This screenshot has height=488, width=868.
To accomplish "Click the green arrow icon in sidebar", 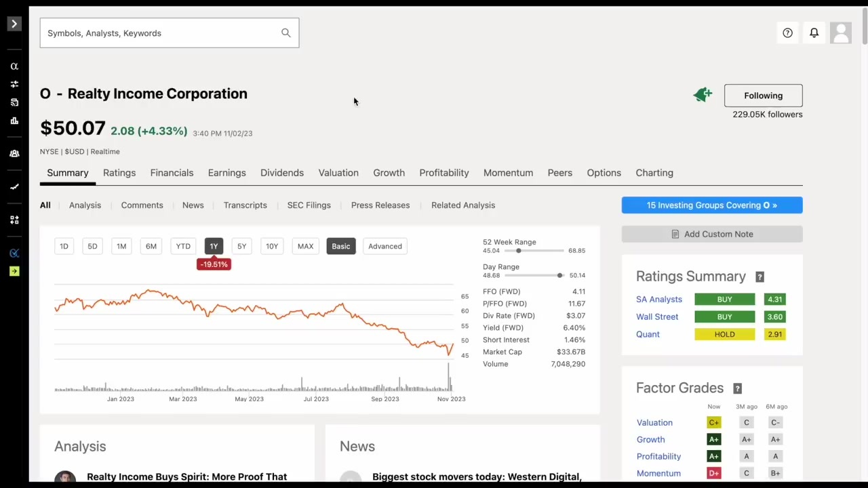I will tap(14, 271).
